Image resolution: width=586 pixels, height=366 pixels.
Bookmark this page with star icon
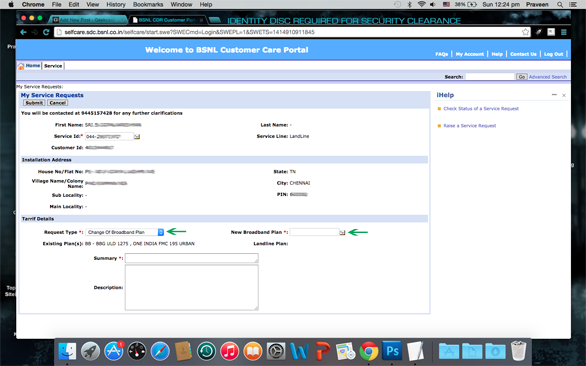pyautogui.click(x=525, y=32)
